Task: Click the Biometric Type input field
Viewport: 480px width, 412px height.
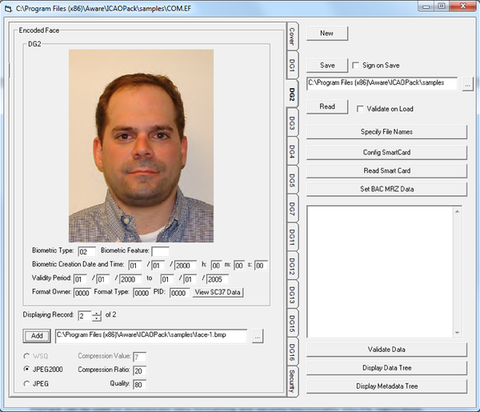Action: pos(87,251)
